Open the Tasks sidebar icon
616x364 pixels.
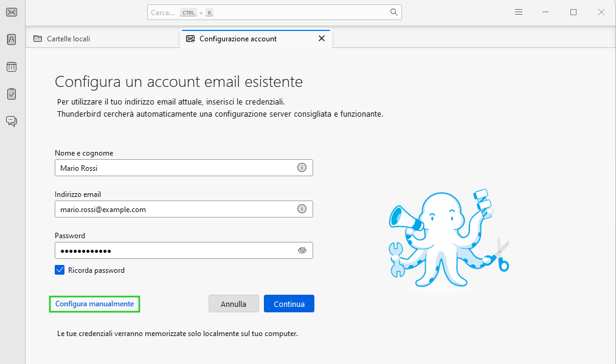tap(12, 94)
